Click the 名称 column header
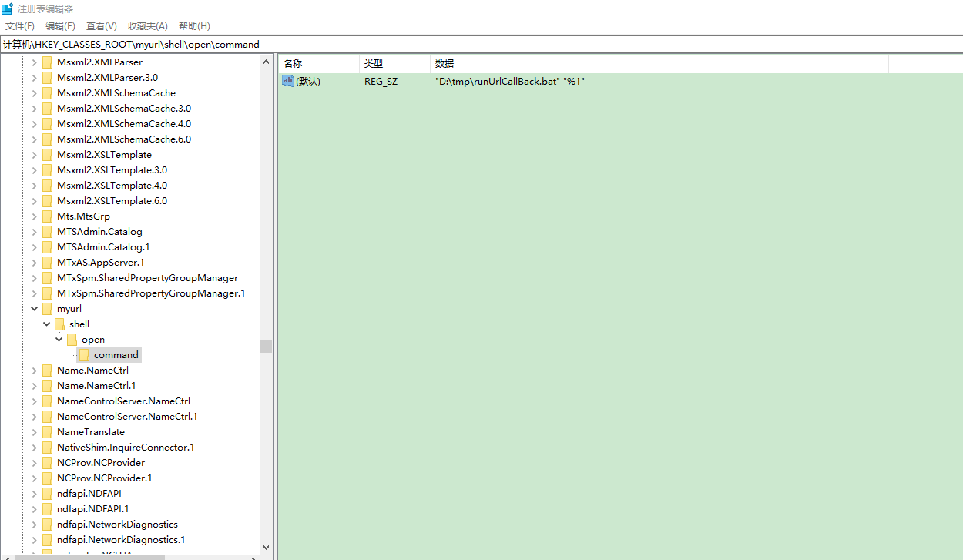This screenshot has width=963, height=560. click(x=317, y=64)
